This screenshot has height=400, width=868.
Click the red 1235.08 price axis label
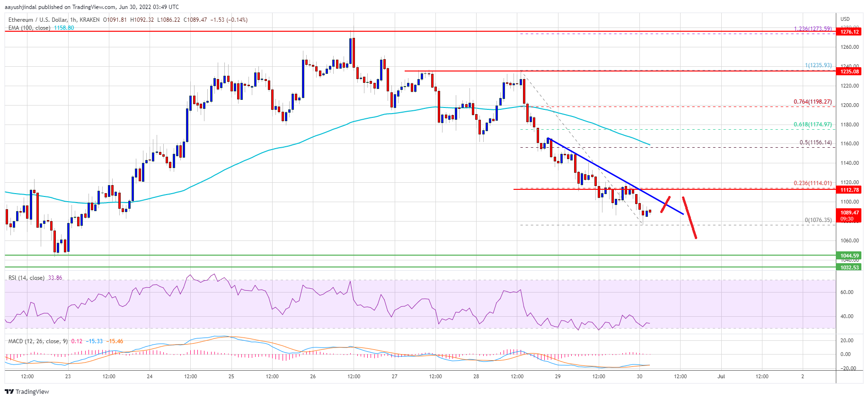click(x=849, y=71)
